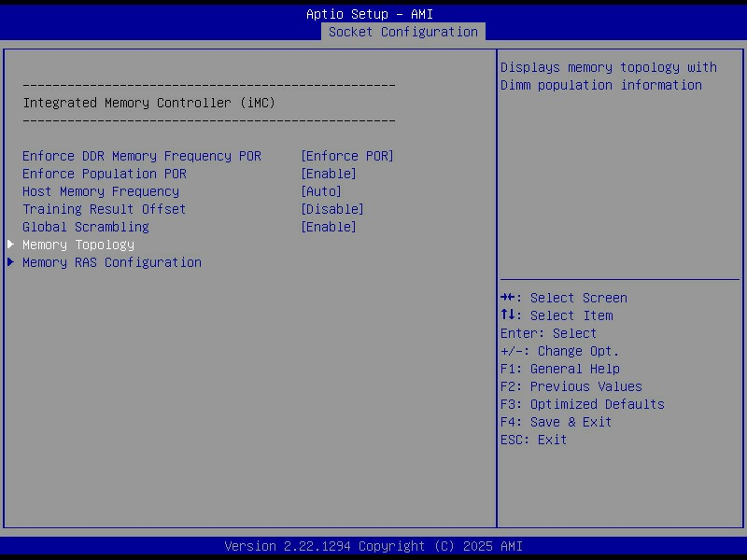The width and height of the screenshot is (747, 560).
Task: Click F3: Optimized Defaults
Action: pyautogui.click(x=582, y=404)
